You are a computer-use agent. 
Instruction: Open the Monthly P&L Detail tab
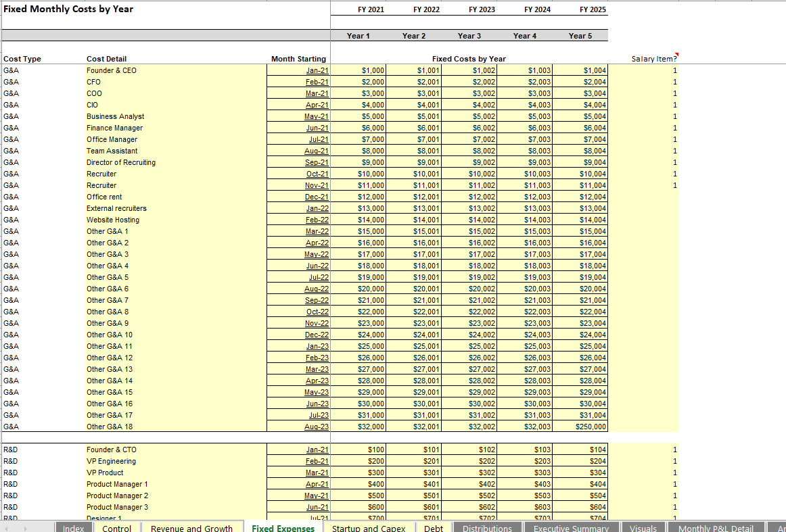tap(716, 528)
